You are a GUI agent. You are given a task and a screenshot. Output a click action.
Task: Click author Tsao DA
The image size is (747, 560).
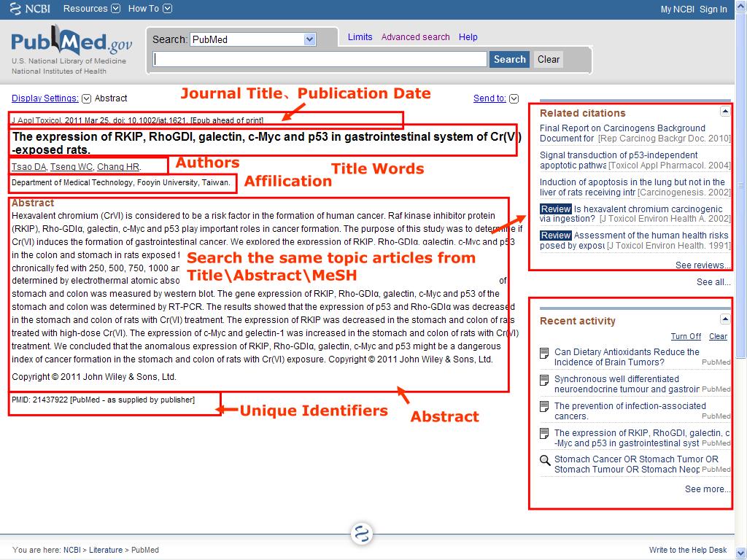pyautogui.click(x=28, y=167)
